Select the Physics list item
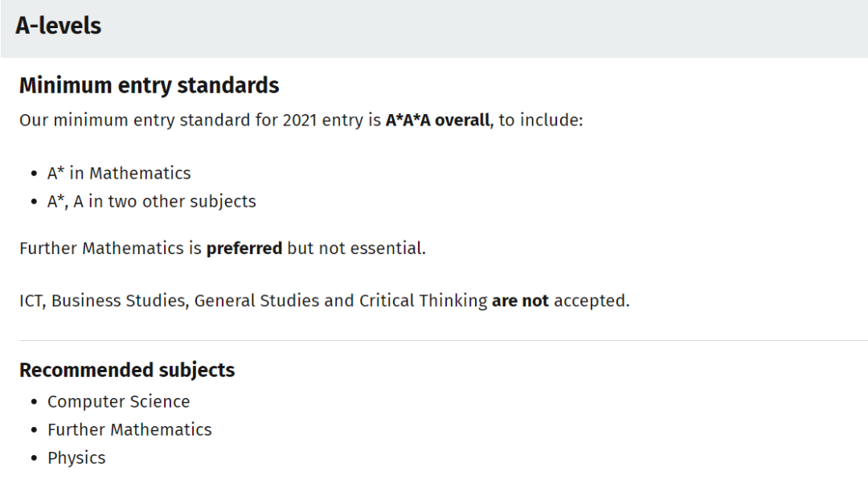This screenshot has height=484, width=868. pyautogui.click(x=76, y=458)
